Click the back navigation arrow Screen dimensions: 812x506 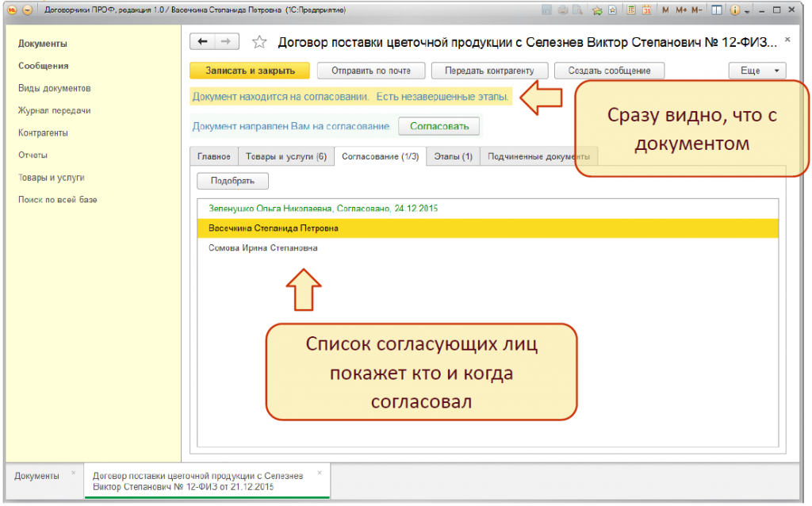point(203,42)
